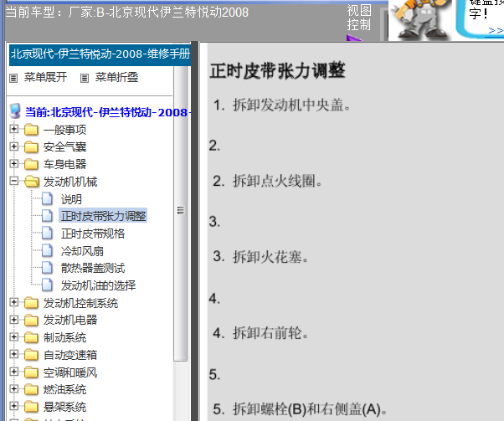The width and height of the screenshot is (504, 421).
Task: Click 菜单折叠 to collapse all menus
Action: pos(116,78)
